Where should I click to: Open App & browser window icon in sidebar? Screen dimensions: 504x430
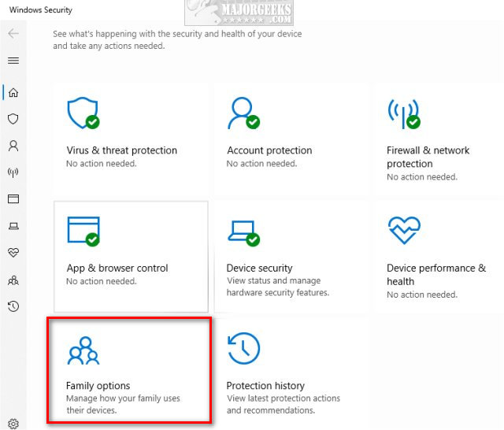[13, 199]
